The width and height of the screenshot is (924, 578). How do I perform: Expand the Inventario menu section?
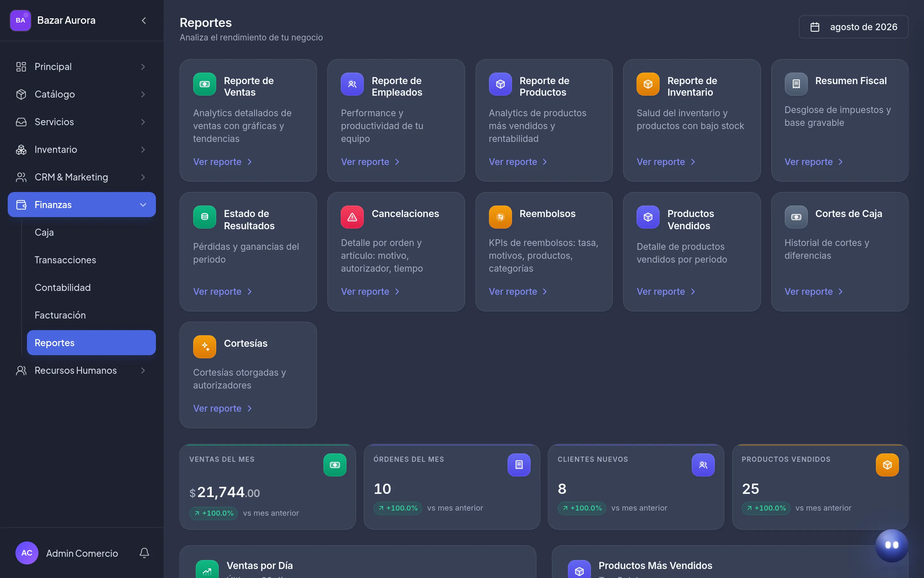pyautogui.click(x=82, y=149)
